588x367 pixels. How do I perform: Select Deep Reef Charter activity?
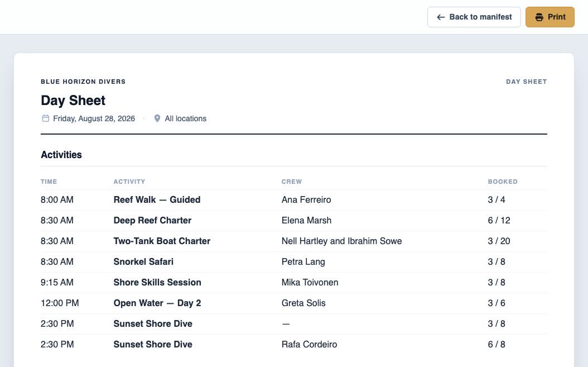pos(153,220)
